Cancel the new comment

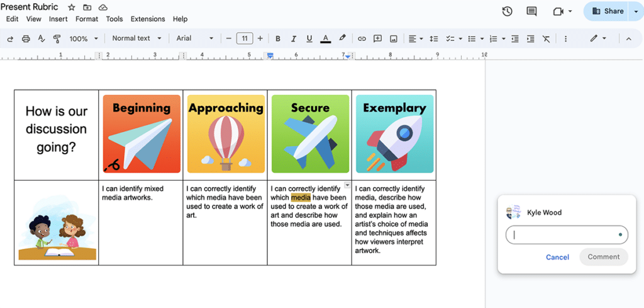tap(557, 257)
